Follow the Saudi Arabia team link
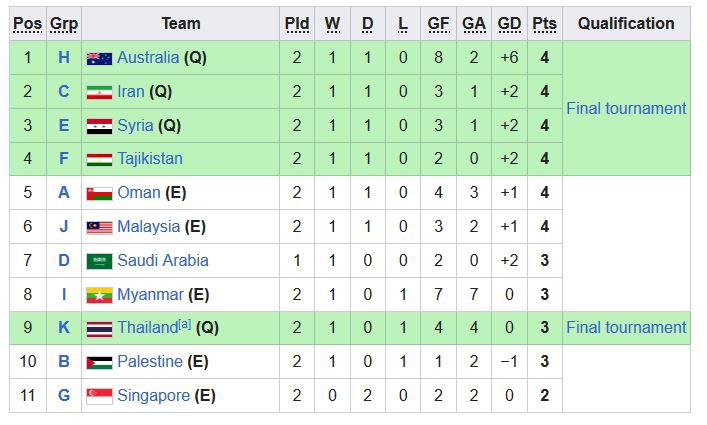The width and height of the screenshot is (707, 425). pos(163,261)
